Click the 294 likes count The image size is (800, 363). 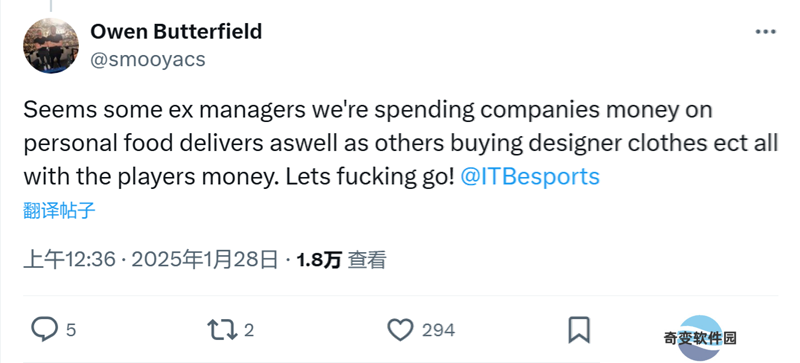[438, 330]
